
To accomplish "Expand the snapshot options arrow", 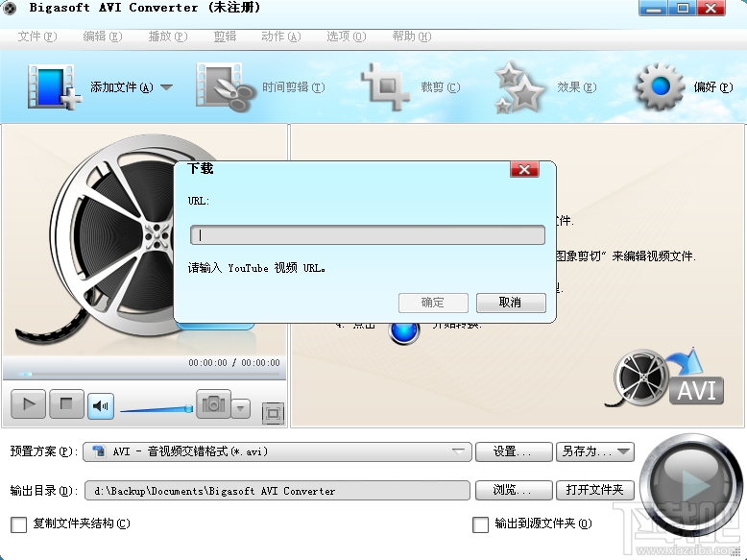I will pos(241,408).
